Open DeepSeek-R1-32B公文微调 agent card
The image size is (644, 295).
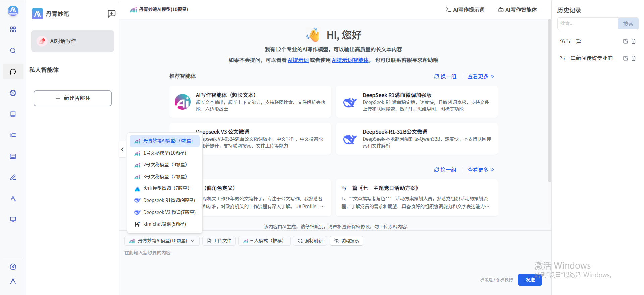pyautogui.click(x=417, y=139)
